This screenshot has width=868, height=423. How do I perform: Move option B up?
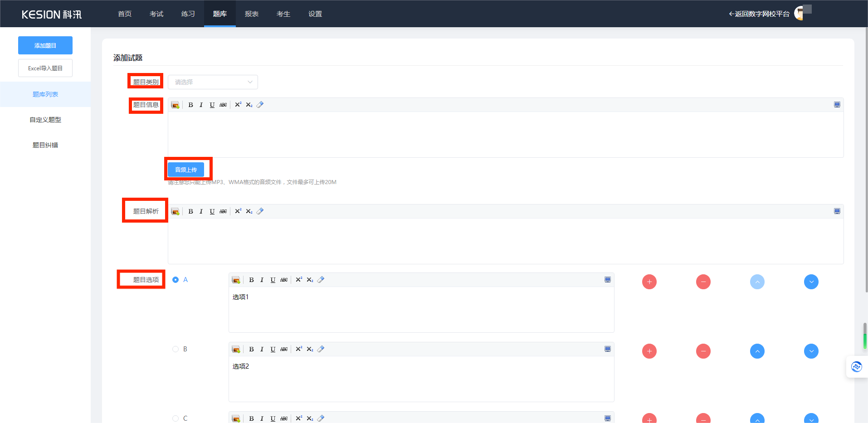click(757, 351)
